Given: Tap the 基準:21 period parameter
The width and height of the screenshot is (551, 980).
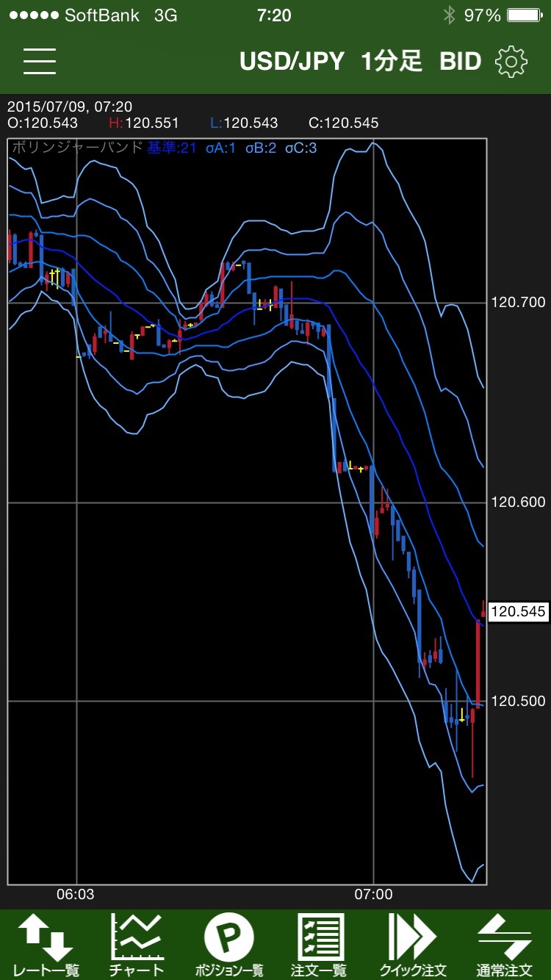Looking at the screenshot, I should tap(172, 148).
